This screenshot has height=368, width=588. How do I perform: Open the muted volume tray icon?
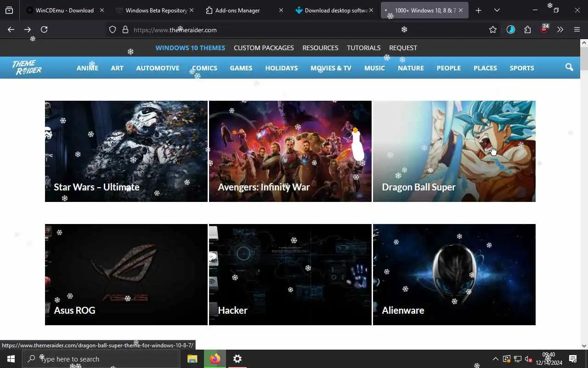click(x=529, y=359)
